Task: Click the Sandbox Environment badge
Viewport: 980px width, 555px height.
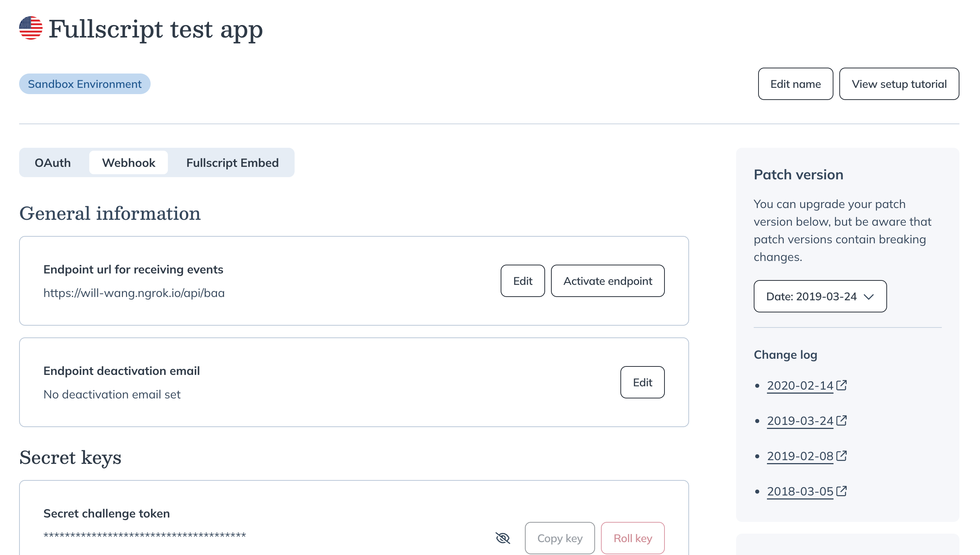Action: click(84, 84)
